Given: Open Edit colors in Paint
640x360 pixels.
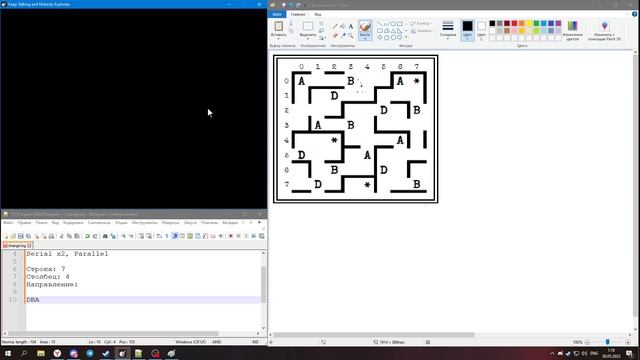Looking at the screenshot, I should pyautogui.click(x=573, y=31).
